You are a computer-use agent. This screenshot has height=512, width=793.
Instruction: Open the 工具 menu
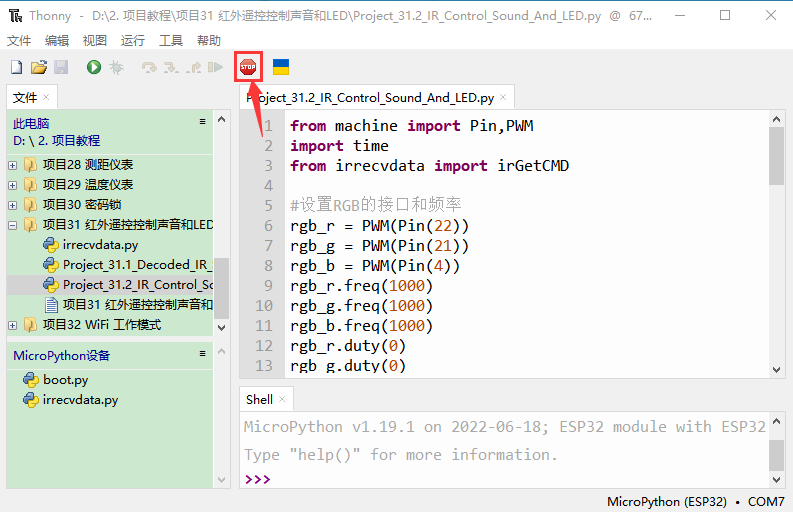coord(171,40)
